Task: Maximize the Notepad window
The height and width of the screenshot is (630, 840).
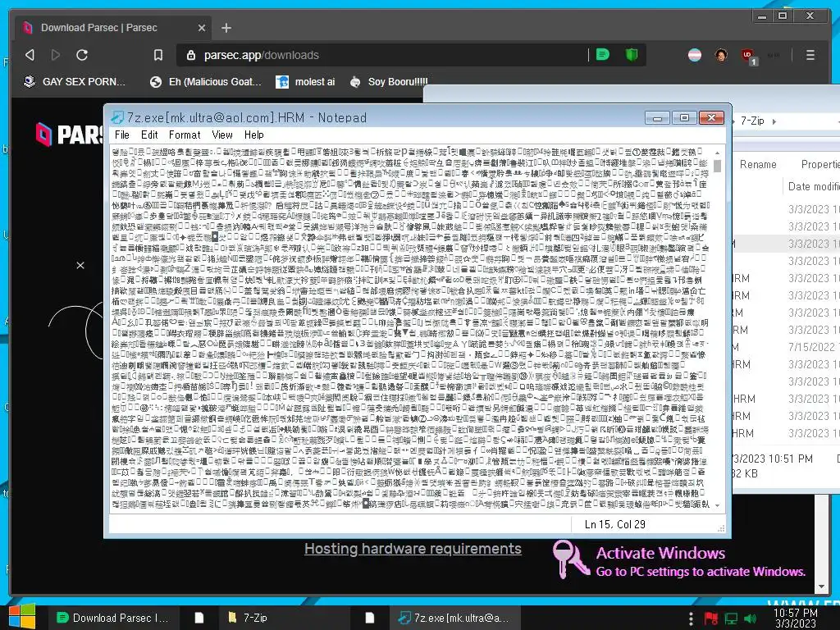Action: tap(684, 117)
